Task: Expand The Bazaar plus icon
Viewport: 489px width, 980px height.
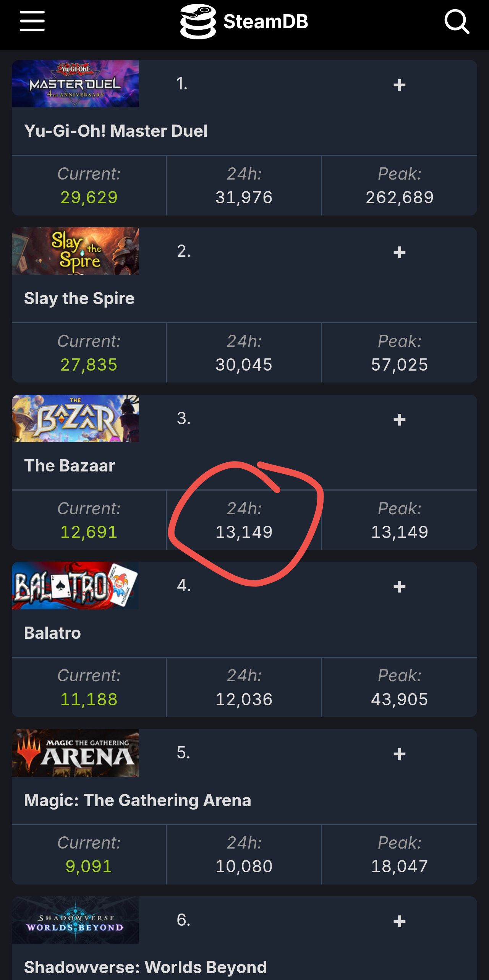Action: click(399, 420)
